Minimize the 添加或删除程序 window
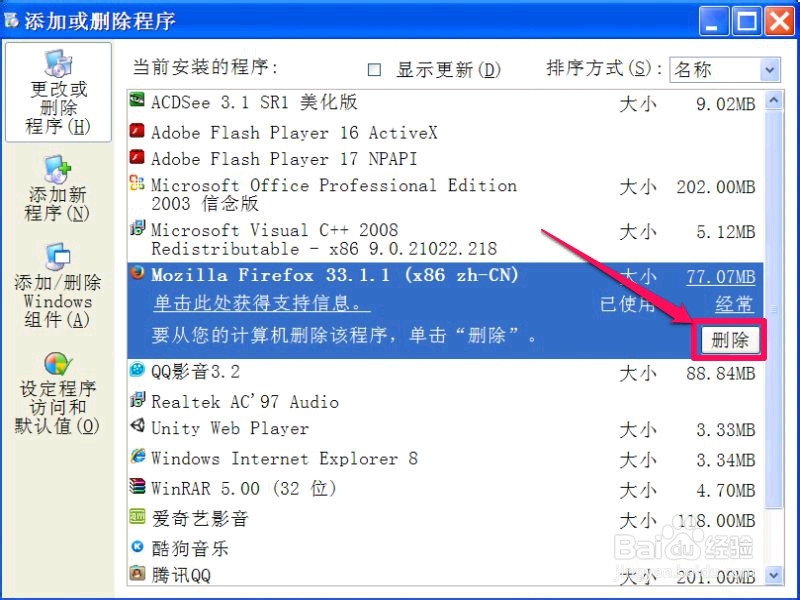The image size is (800, 600). tap(713, 21)
